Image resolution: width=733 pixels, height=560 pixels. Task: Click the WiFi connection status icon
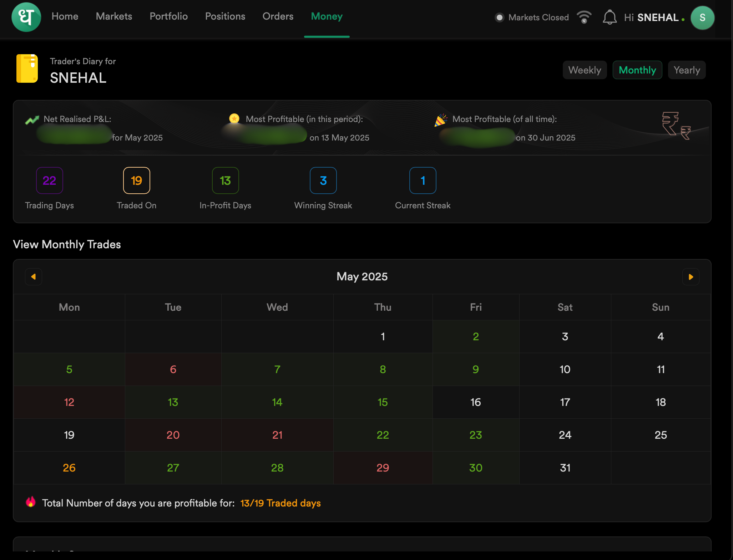coord(584,17)
